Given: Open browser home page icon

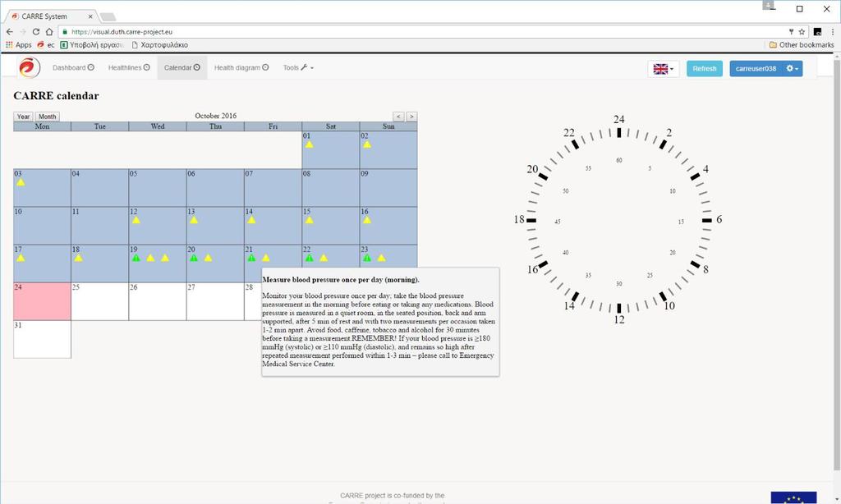Looking at the screenshot, I should tap(49, 32).
